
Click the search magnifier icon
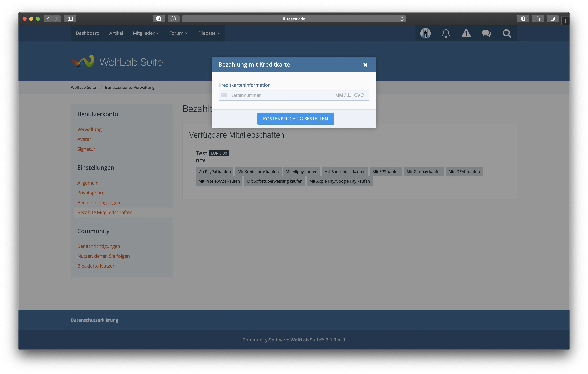[507, 33]
